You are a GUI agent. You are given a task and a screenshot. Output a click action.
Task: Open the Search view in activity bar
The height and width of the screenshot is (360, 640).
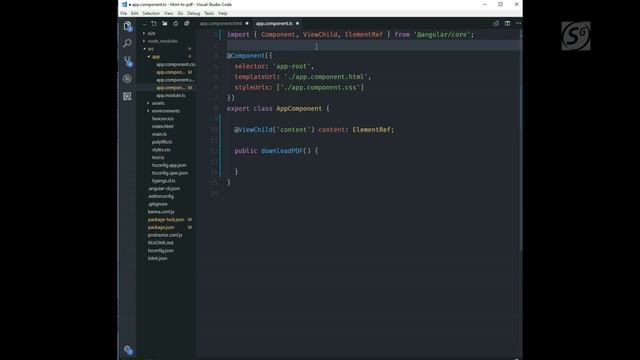pyautogui.click(x=127, y=43)
